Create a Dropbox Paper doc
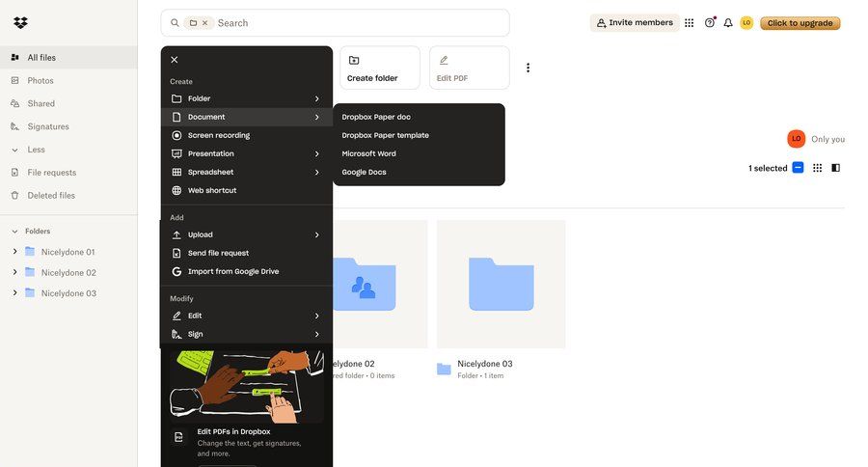This screenshot has width=868, height=467. [420, 117]
